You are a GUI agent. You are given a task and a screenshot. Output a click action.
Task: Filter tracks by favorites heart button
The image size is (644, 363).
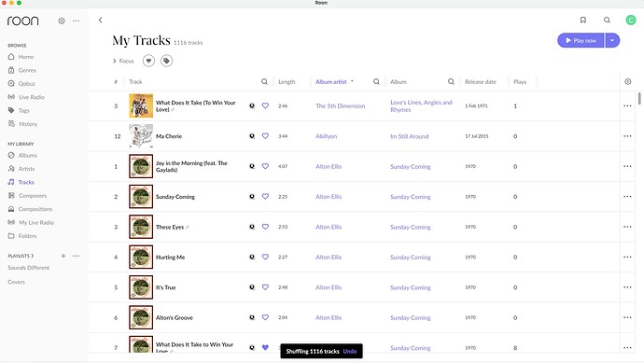click(x=148, y=61)
